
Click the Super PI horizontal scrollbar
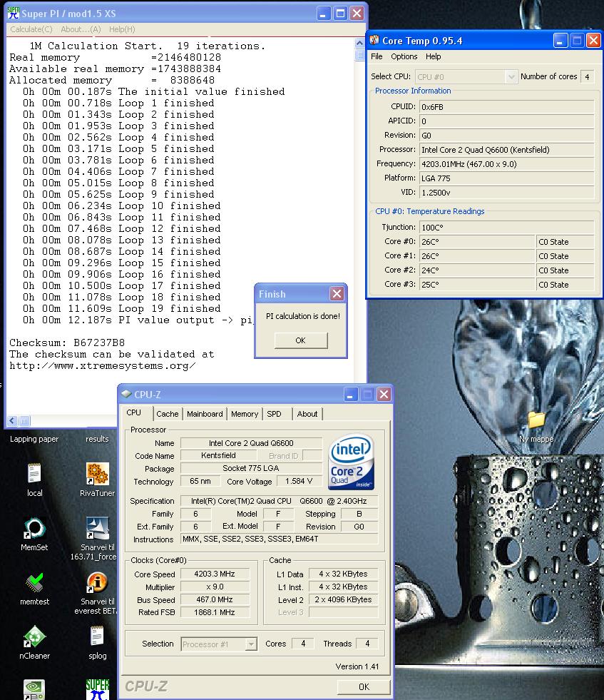pyautogui.click(x=185, y=421)
